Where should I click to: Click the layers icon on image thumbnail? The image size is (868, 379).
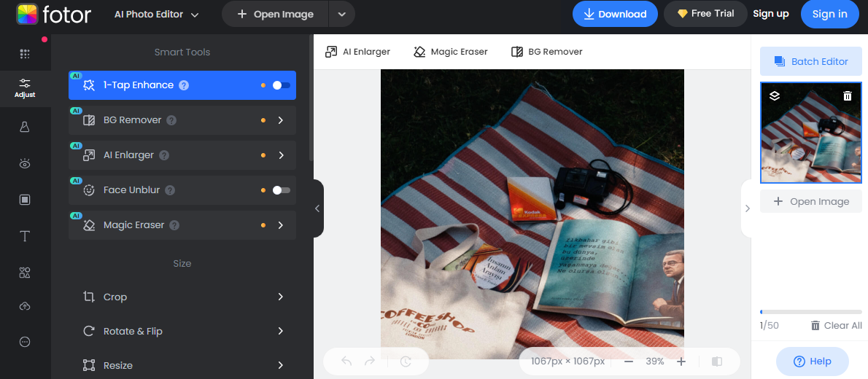pyautogui.click(x=775, y=95)
